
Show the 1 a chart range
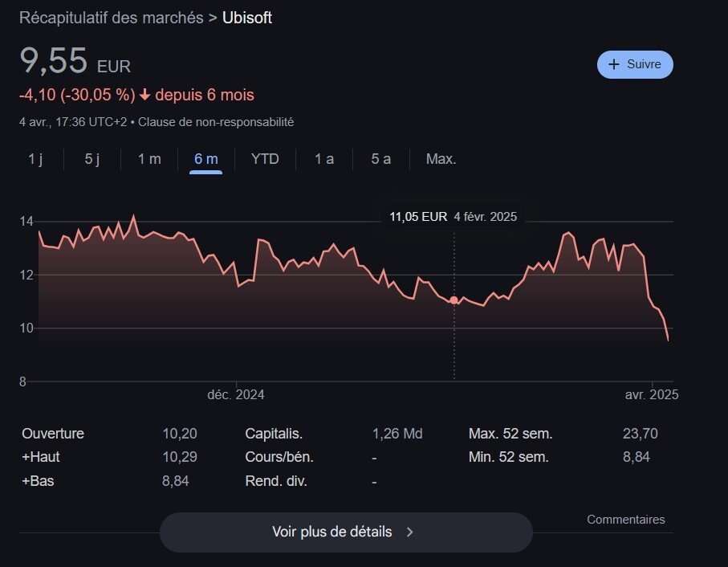pyautogui.click(x=324, y=159)
